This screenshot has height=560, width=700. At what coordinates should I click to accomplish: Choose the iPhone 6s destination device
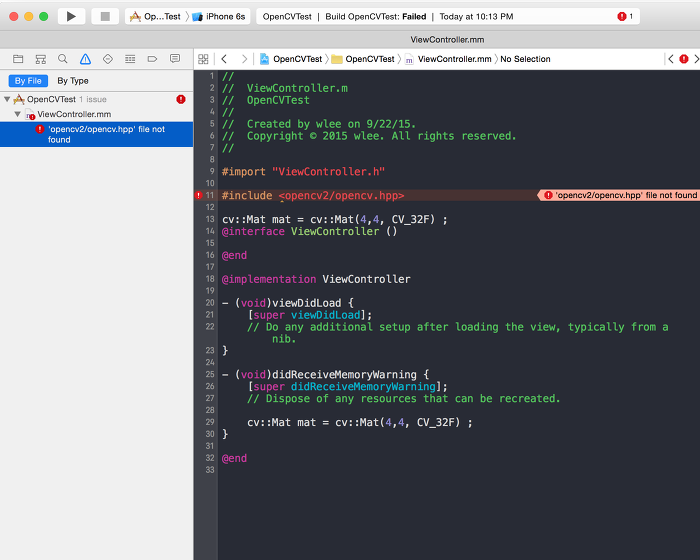pyautogui.click(x=219, y=17)
